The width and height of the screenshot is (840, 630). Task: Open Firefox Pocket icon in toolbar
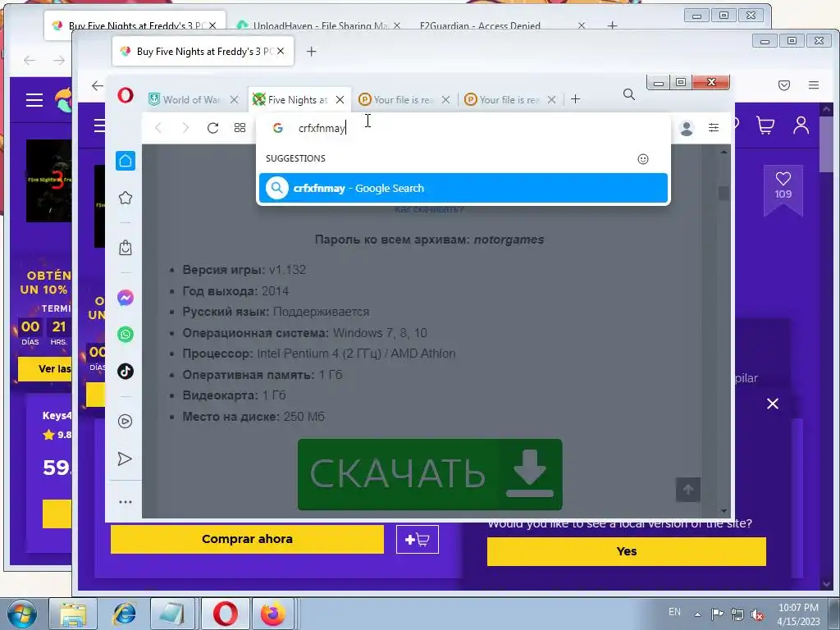(783, 85)
